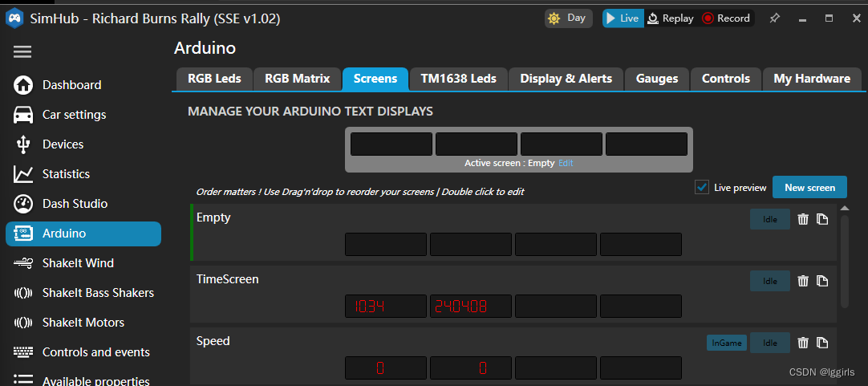Toggle Idle for the Empty screen
This screenshot has width=868, height=386.
[770, 219]
